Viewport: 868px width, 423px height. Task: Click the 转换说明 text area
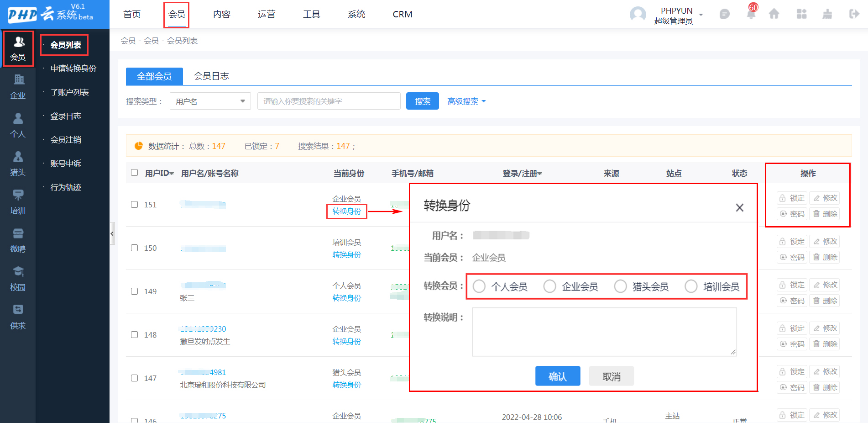(604, 332)
